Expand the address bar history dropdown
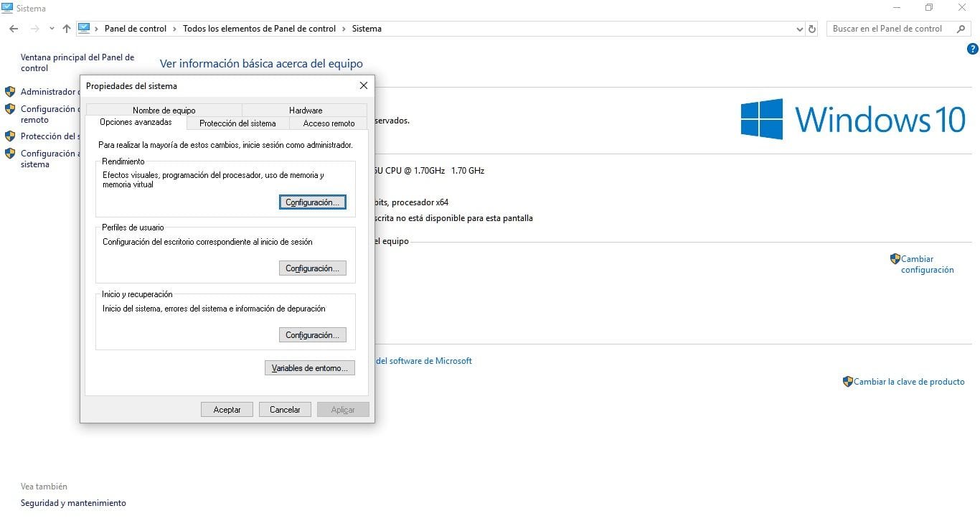 click(x=800, y=29)
